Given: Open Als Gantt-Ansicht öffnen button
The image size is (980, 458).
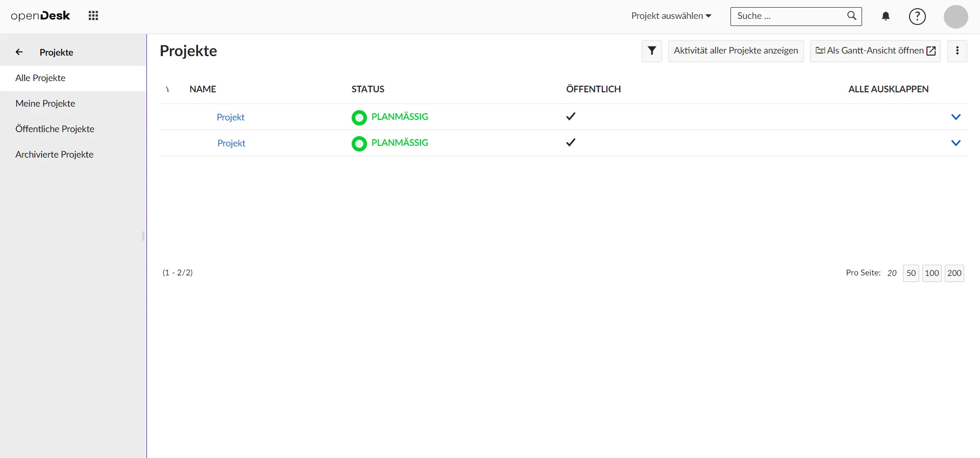Looking at the screenshot, I should click(875, 51).
